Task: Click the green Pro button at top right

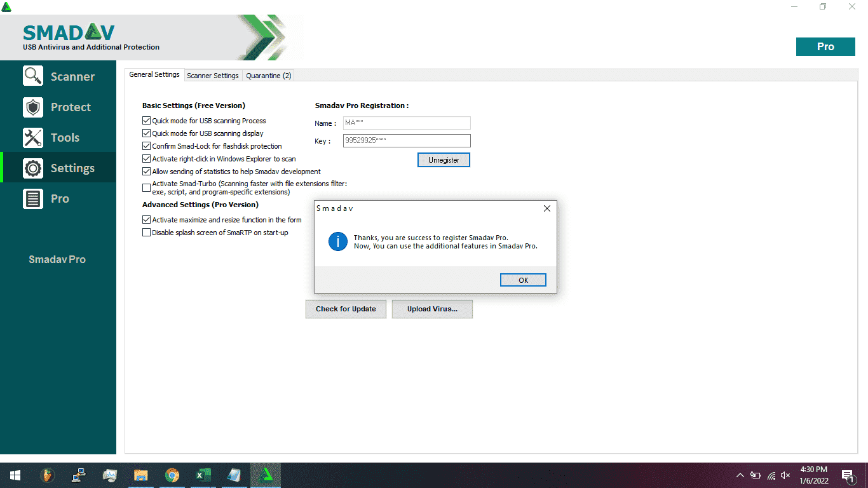Action: [x=825, y=46]
